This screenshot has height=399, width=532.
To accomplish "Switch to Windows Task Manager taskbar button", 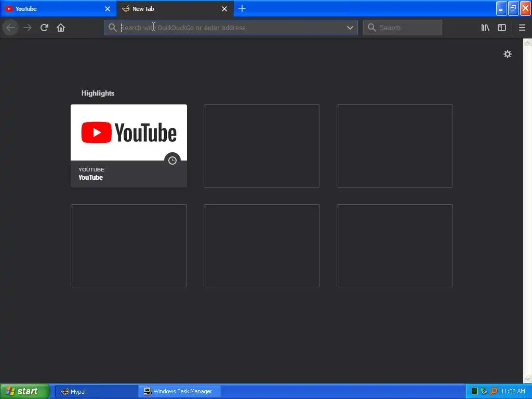I will click(x=180, y=391).
